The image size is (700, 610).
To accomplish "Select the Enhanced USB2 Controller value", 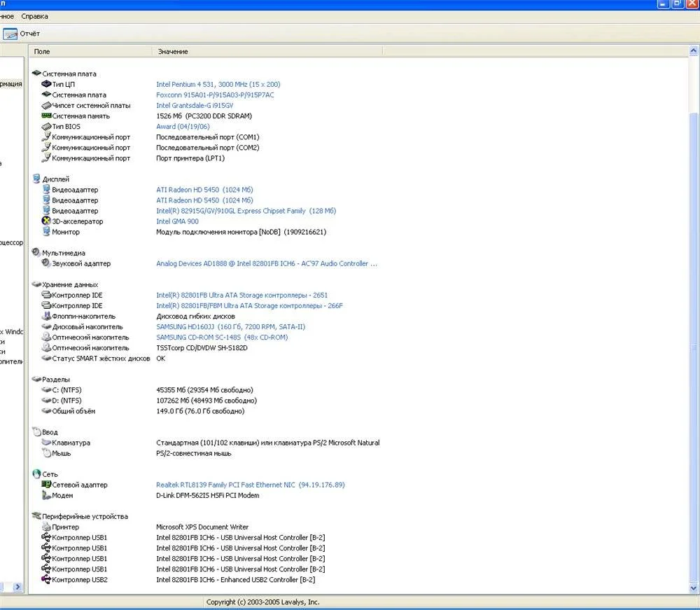I will click(x=235, y=580).
